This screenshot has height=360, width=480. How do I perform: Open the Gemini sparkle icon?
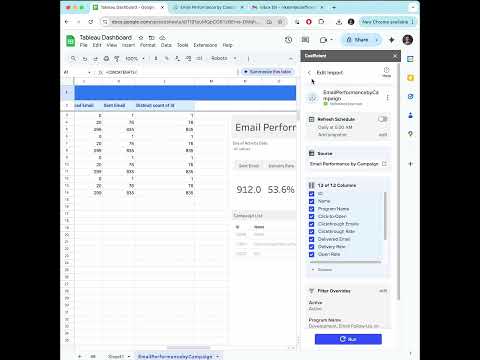[391, 40]
